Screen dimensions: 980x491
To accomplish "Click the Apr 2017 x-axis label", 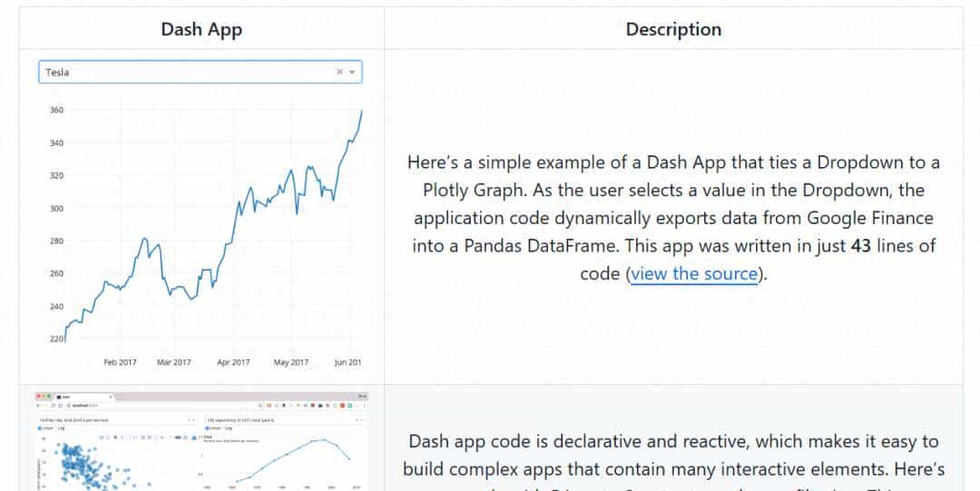I will [233, 362].
